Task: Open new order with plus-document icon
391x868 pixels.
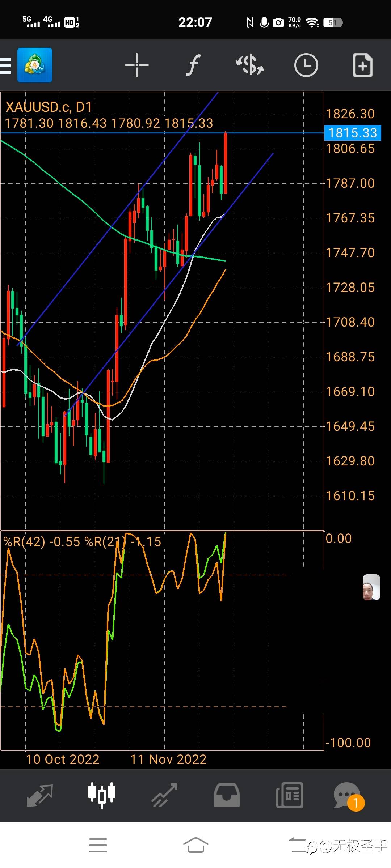Action: [x=363, y=65]
